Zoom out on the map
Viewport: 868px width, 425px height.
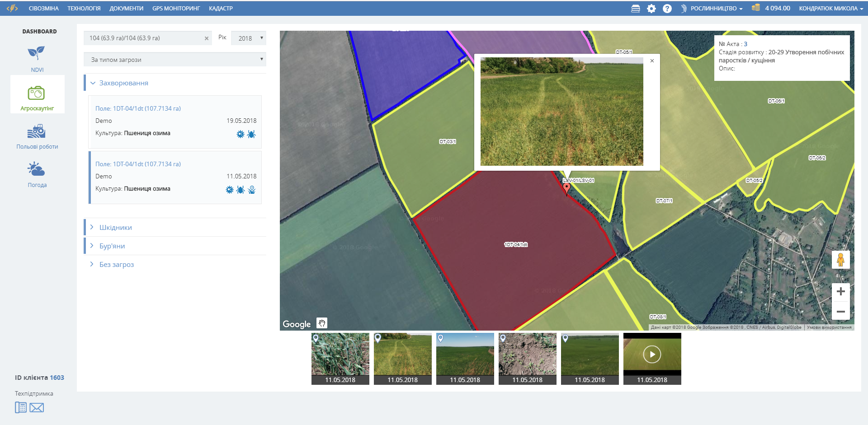(840, 312)
